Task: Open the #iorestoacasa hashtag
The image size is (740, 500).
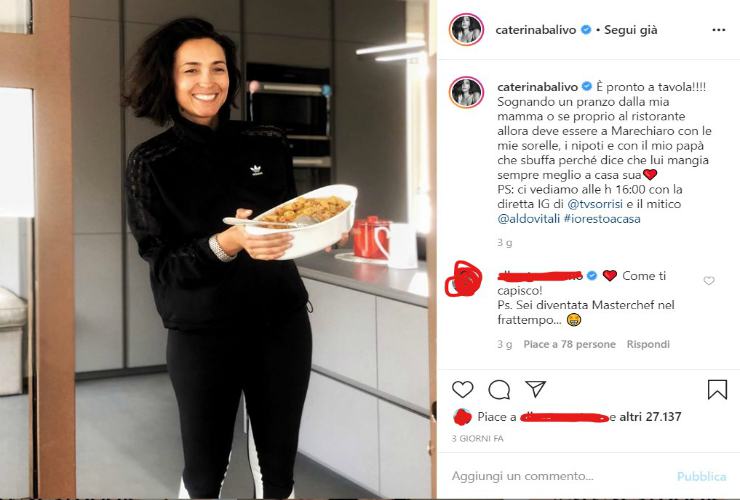Action: (602, 219)
